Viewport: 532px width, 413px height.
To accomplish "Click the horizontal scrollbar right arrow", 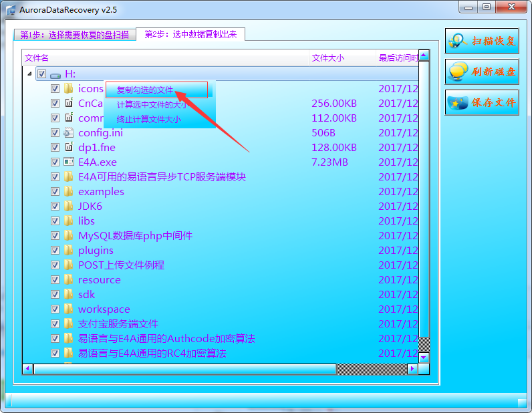I will coord(412,369).
